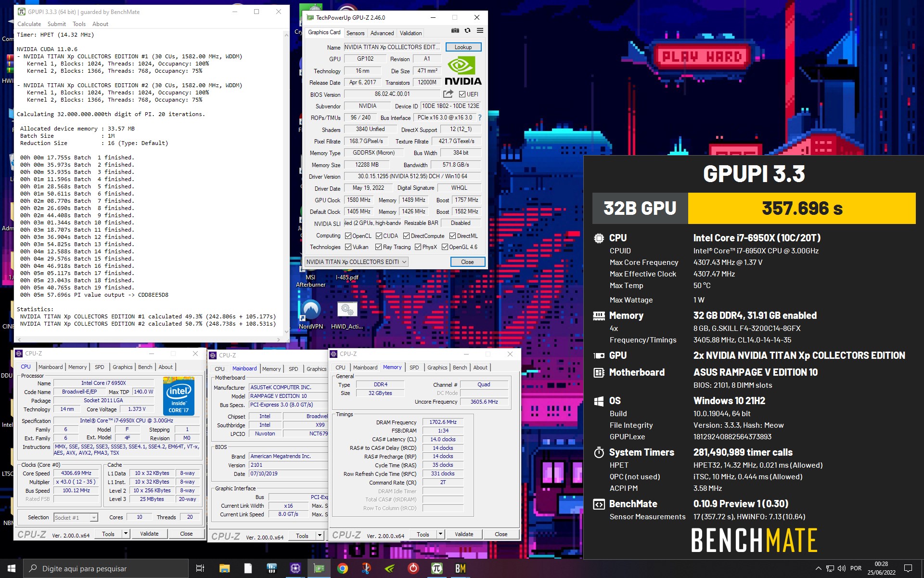Viewport: 924px width, 578px height.
Task: Click the BIOS export share icon in GPU-Z
Action: click(x=448, y=94)
